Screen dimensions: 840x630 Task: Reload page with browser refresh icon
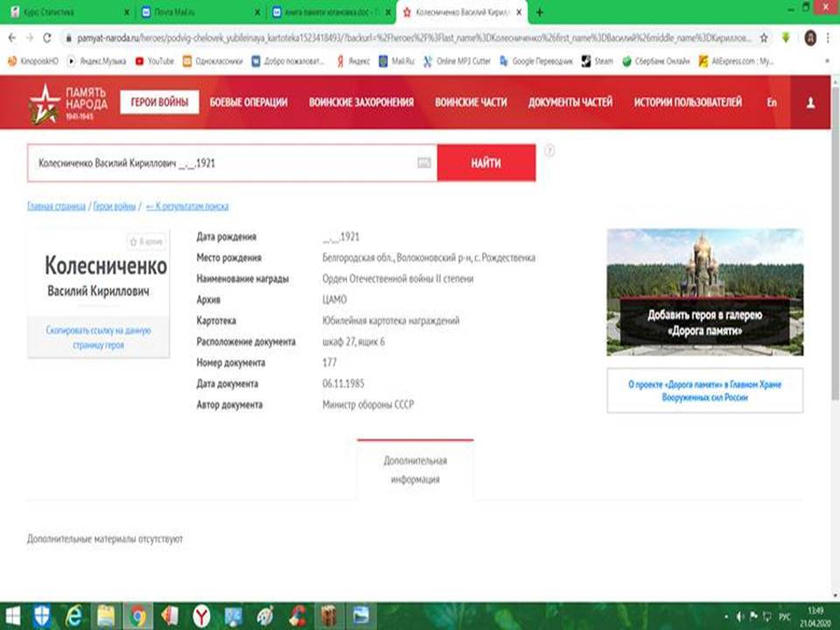[47, 38]
